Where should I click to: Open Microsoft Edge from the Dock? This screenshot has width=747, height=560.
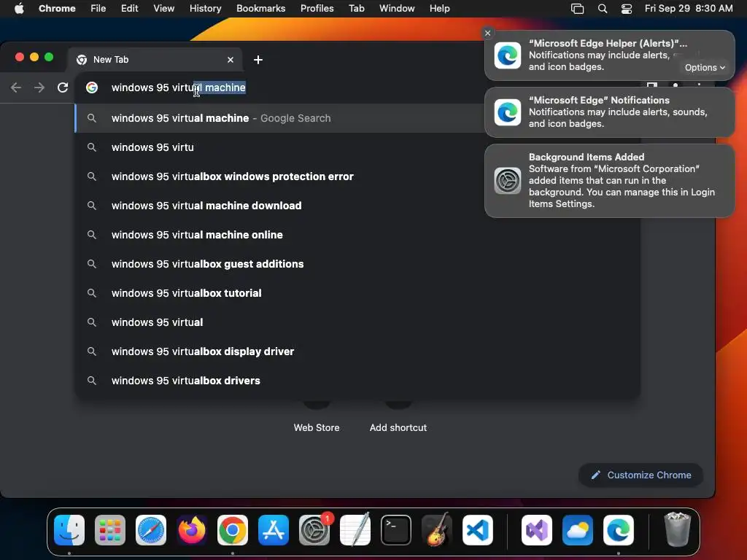pos(619,530)
